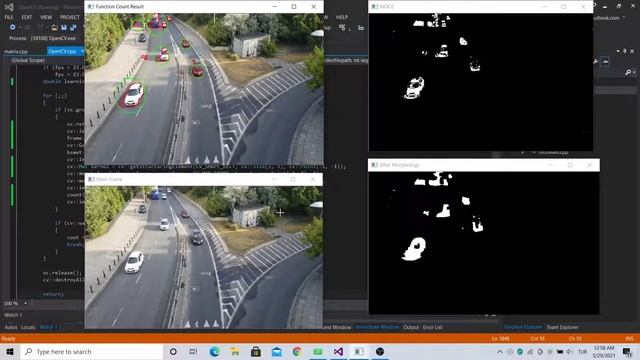
Task: Open the VIEW menu
Action: (46, 17)
